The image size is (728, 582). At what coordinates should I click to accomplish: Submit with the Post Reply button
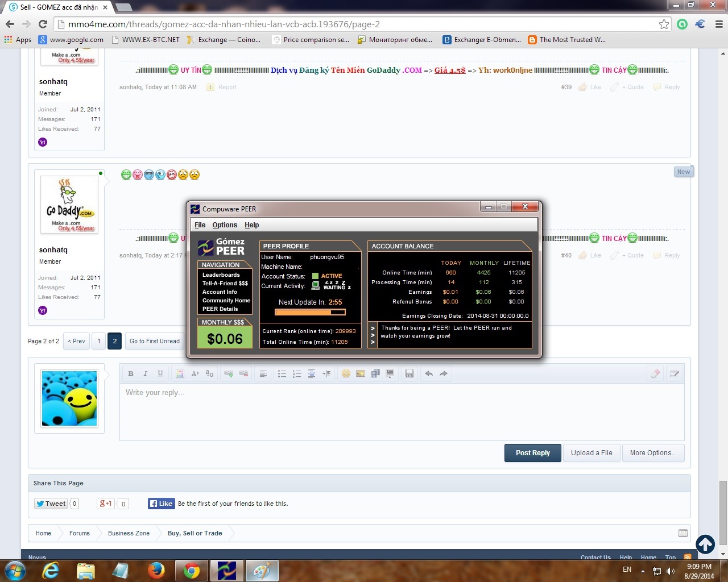[x=533, y=453]
